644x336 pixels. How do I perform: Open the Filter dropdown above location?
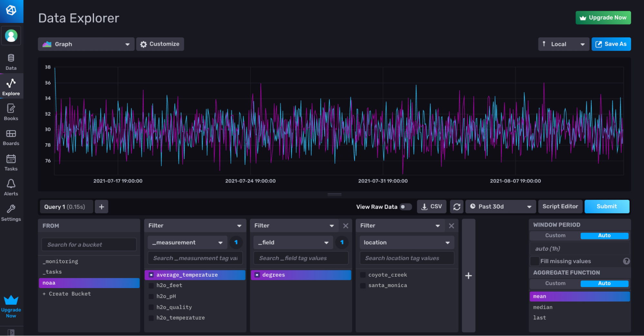pyautogui.click(x=400, y=226)
